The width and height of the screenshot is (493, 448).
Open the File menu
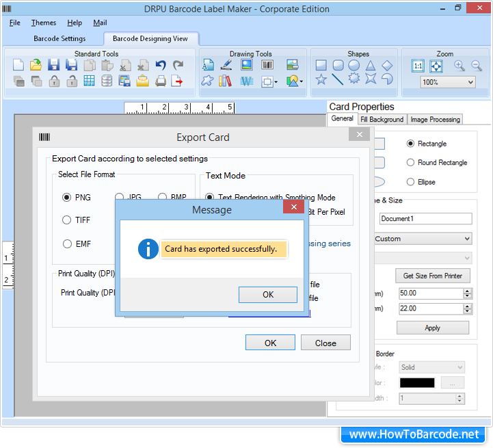pyautogui.click(x=15, y=23)
